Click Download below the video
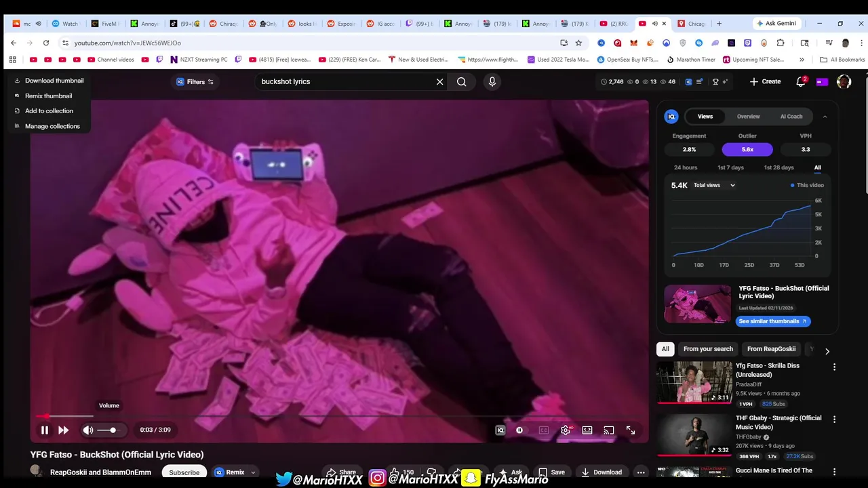Viewport: 868px width, 488px height. (x=601, y=472)
